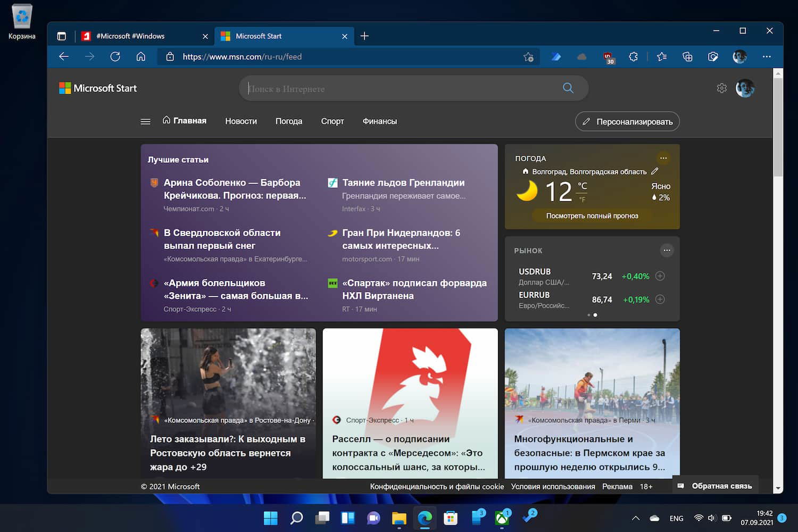Open article Таяние льдов Гренландии

click(x=403, y=182)
